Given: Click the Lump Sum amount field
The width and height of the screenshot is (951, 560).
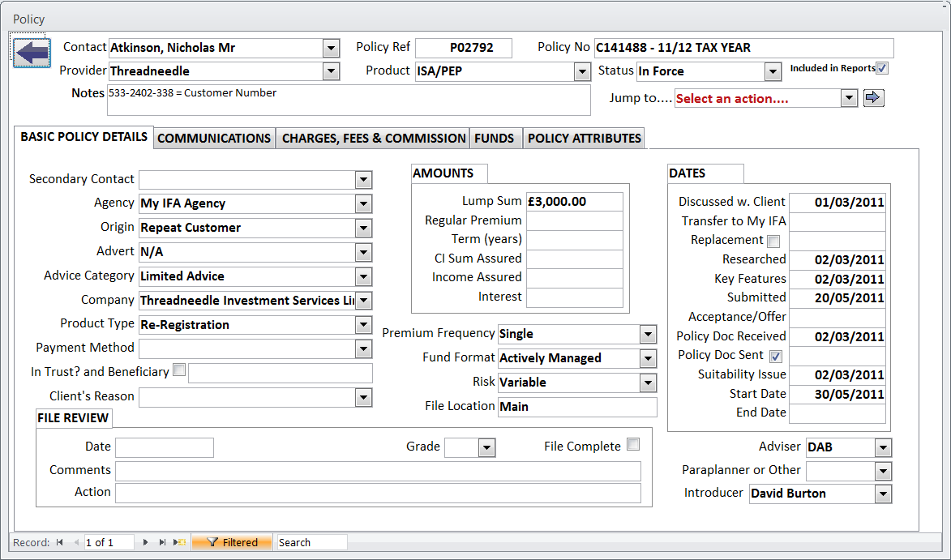Looking at the screenshot, I should point(574,202).
